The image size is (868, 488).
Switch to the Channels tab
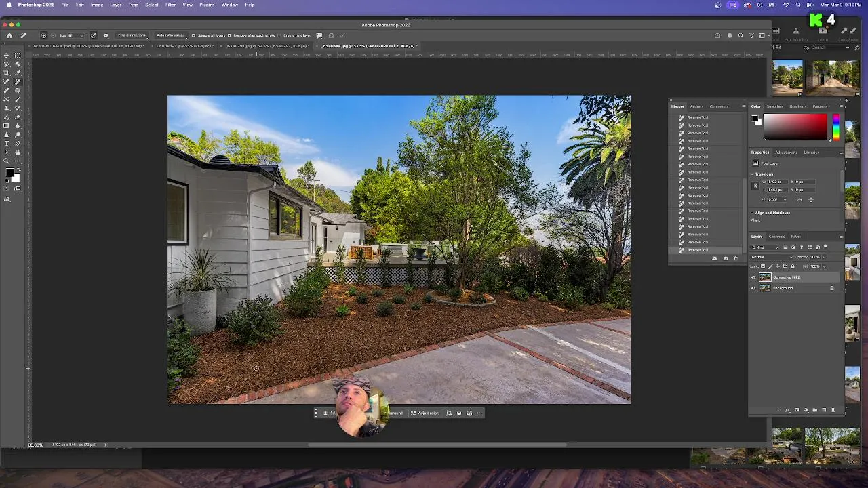[777, 237]
